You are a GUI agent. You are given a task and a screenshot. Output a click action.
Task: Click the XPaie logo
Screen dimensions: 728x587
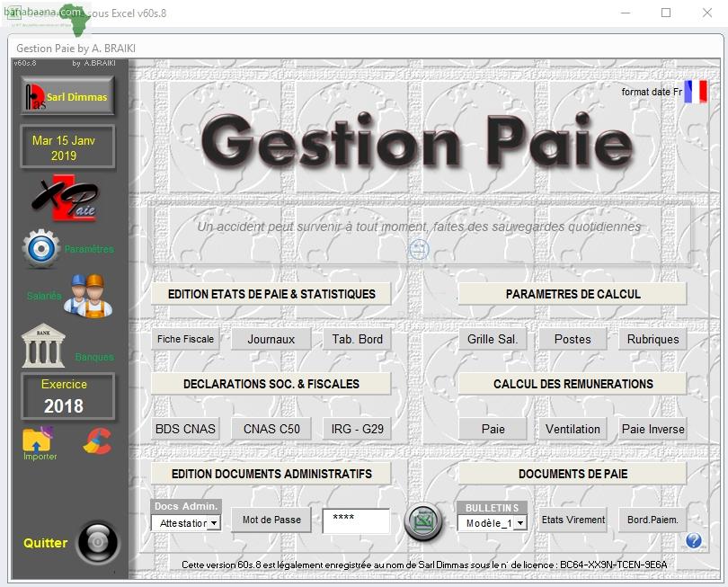(x=66, y=199)
